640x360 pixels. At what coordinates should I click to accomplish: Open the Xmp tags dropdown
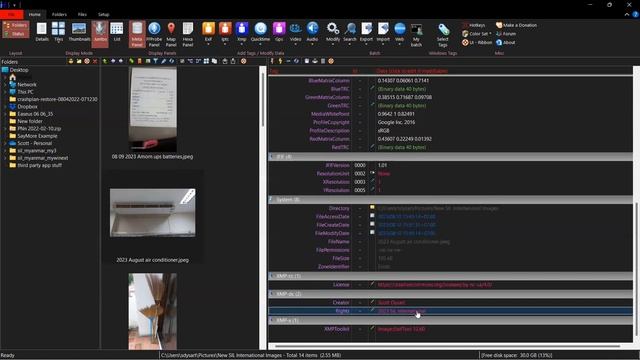pyautogui.click(x=242, y=33)
